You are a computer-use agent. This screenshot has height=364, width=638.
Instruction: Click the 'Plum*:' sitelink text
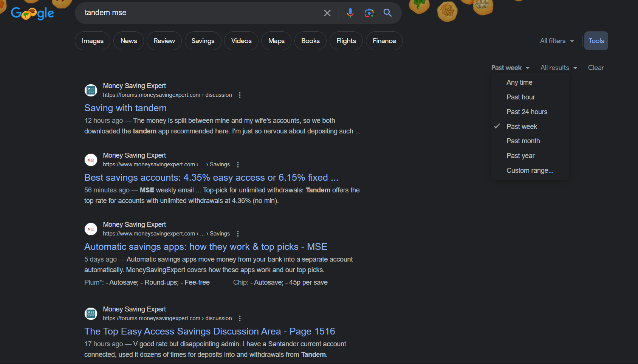[x=94, y=282]
